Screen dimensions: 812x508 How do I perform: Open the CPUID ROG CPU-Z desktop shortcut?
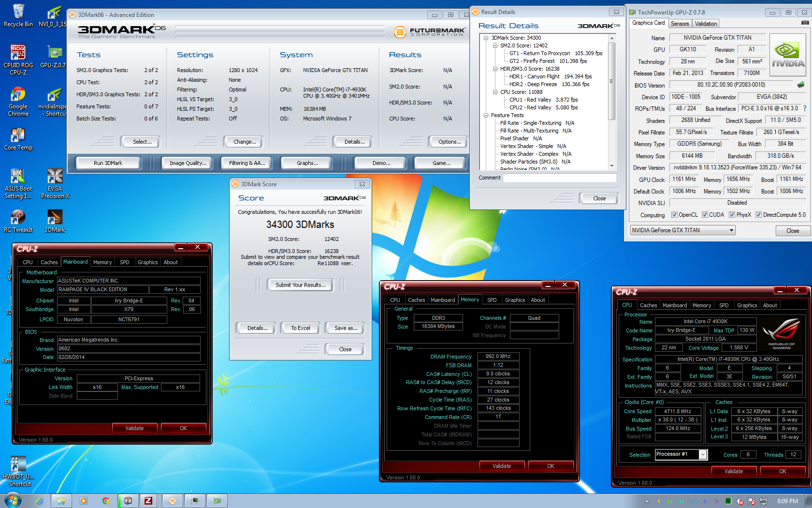(x=18, y=60)
